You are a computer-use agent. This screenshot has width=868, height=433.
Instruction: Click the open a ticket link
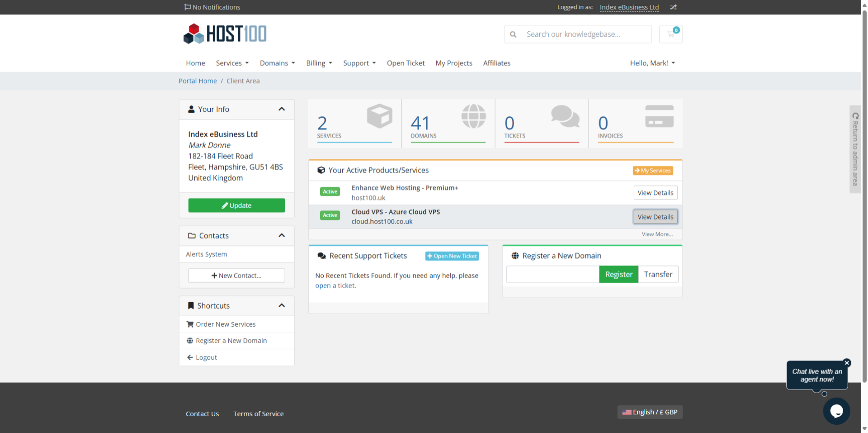(335, 285)
